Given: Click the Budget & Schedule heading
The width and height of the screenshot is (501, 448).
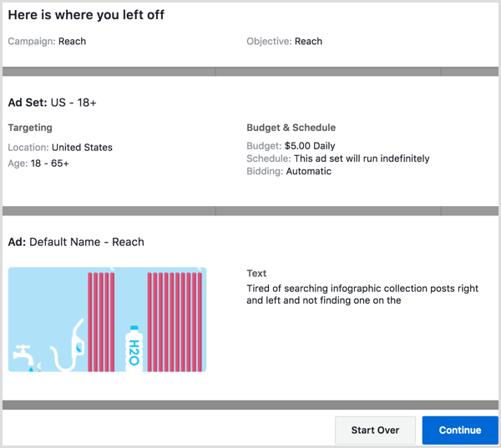Looking at the screenshot, I should click(x=291, y=128).
